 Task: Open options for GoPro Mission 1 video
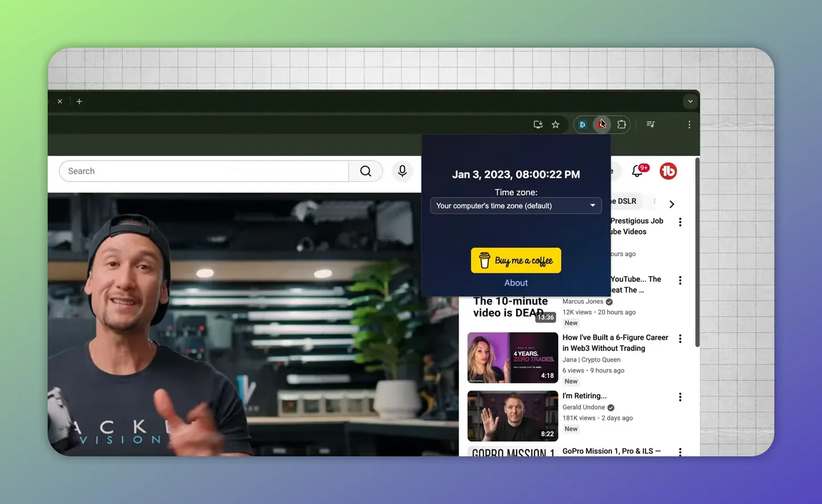click(680, 452)
